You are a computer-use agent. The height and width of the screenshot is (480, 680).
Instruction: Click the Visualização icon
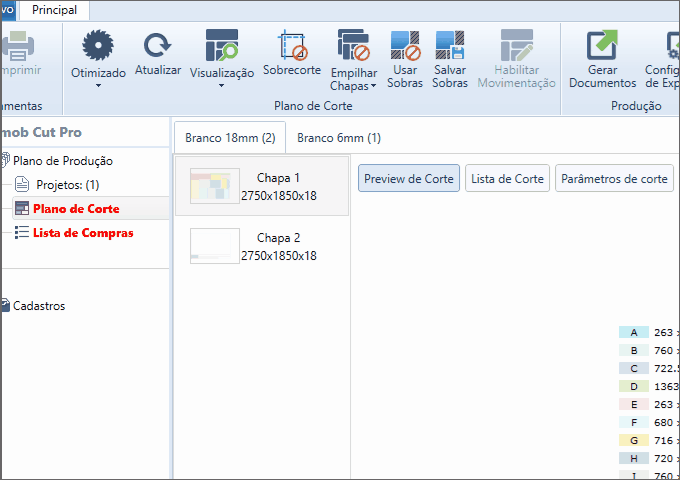pyautogui.click(x=222, y=45)
